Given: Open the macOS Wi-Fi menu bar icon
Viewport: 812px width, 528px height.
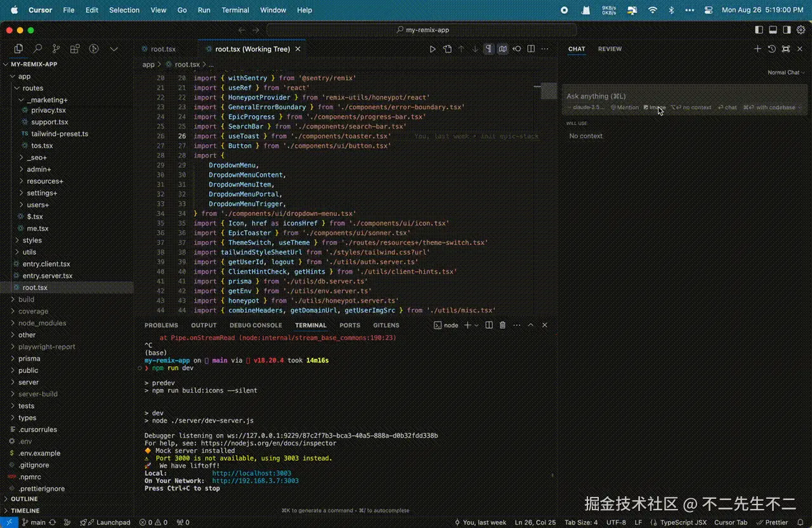Looking at the screenshot, I should [x=652, y=10].
